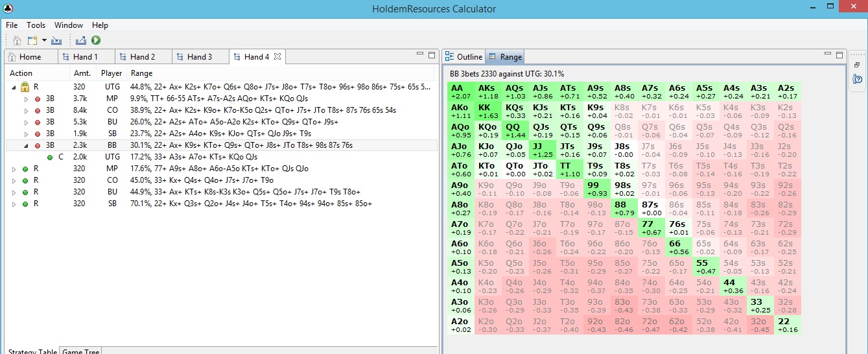Open the Tools menu
This screenshot has width=868, height=354.
pyautogui.click(x=36, y=25)
